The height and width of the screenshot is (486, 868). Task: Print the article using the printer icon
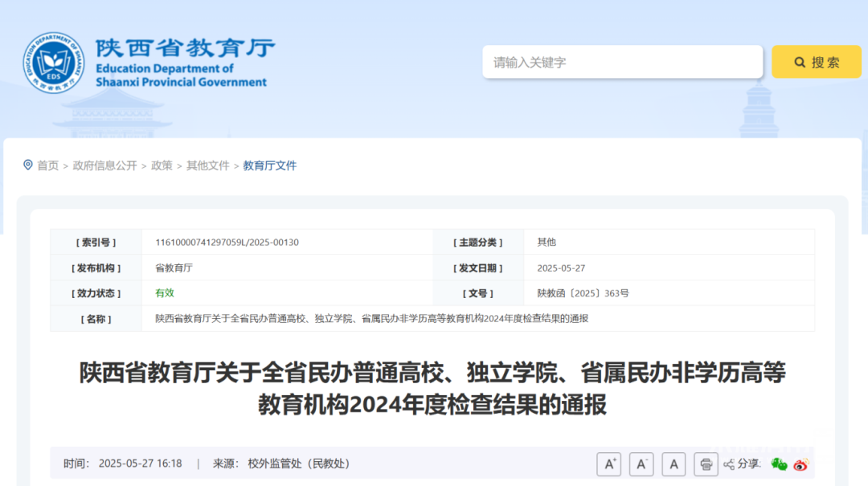pyautogui.click(x=706, y=464)
